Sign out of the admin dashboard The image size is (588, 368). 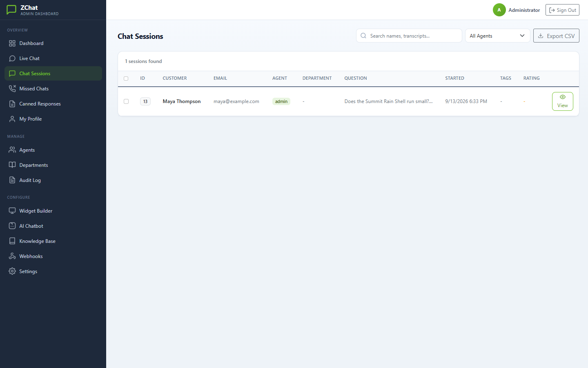(x=562, y=10)
